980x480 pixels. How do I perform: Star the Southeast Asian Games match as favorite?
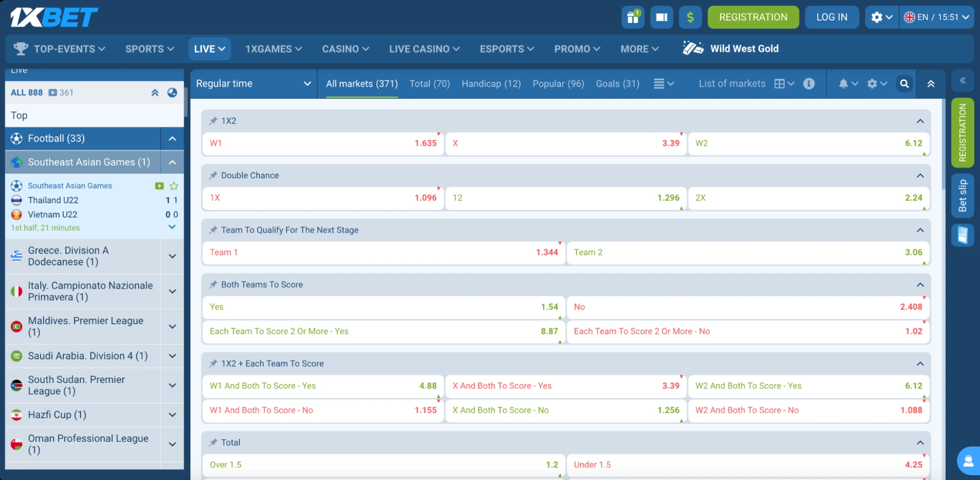point(174,186)
